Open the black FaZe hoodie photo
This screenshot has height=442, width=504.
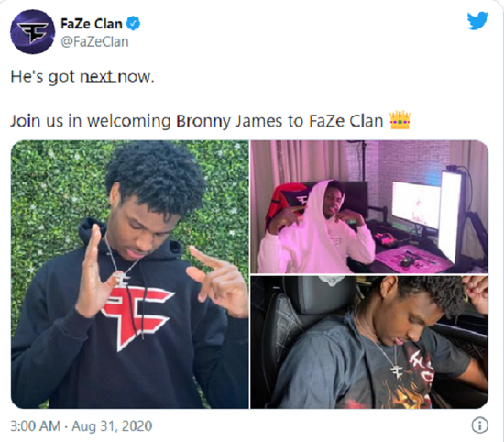coord(130,274)
